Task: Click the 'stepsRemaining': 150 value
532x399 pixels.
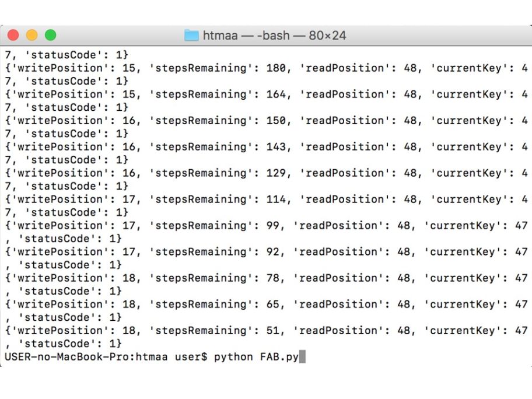Action: pyautogui.click(x=276, y=120)
